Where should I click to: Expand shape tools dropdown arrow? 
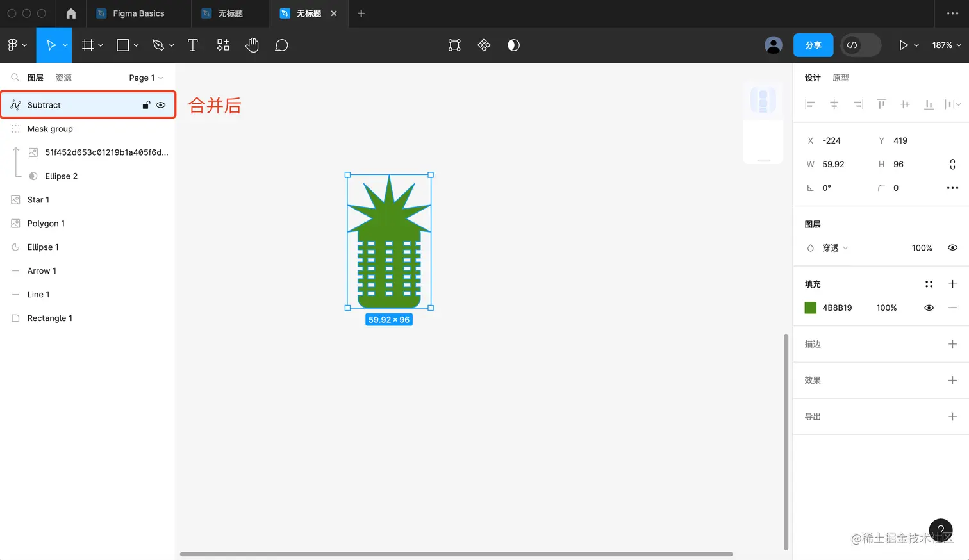point(136,45)
